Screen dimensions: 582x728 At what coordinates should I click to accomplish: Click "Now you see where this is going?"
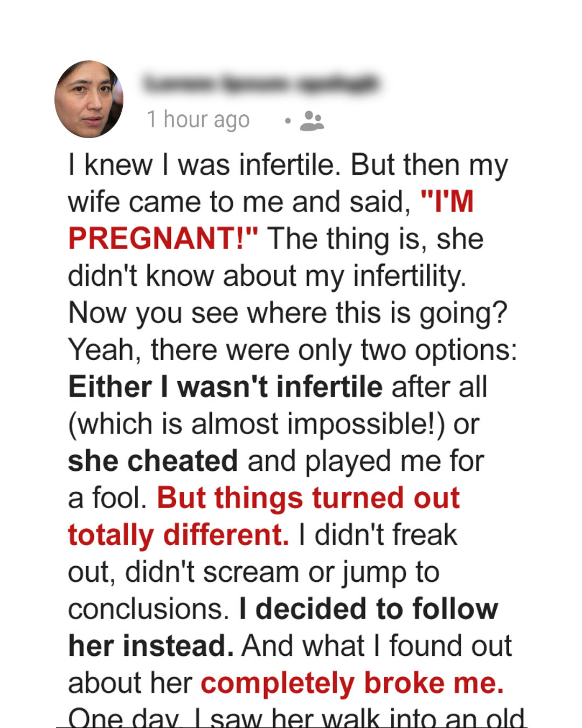tap(288, 313)
